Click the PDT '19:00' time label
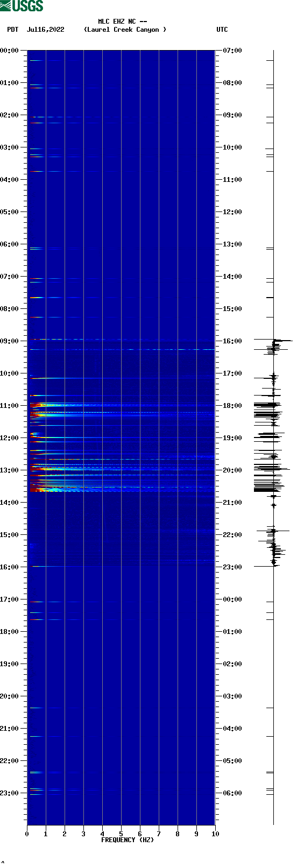Viewport: 297px width, 868px height. click(x=10, y=664)
